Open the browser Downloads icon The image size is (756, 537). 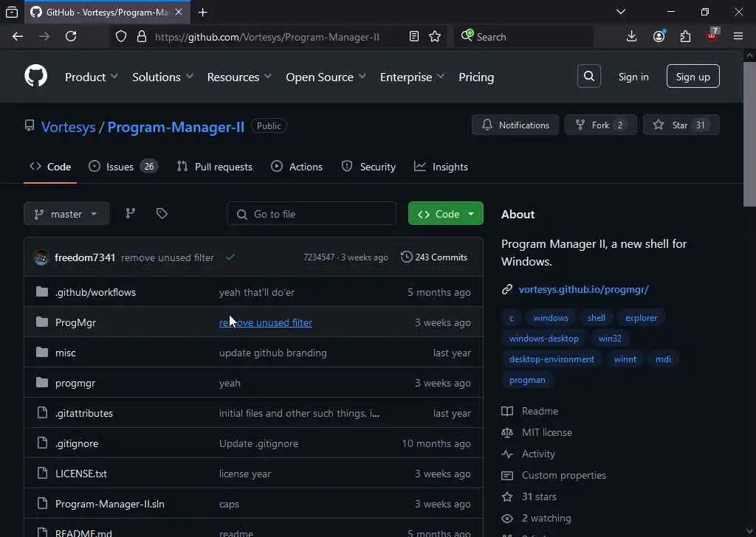pyautogui.click(x=631, y=36)
